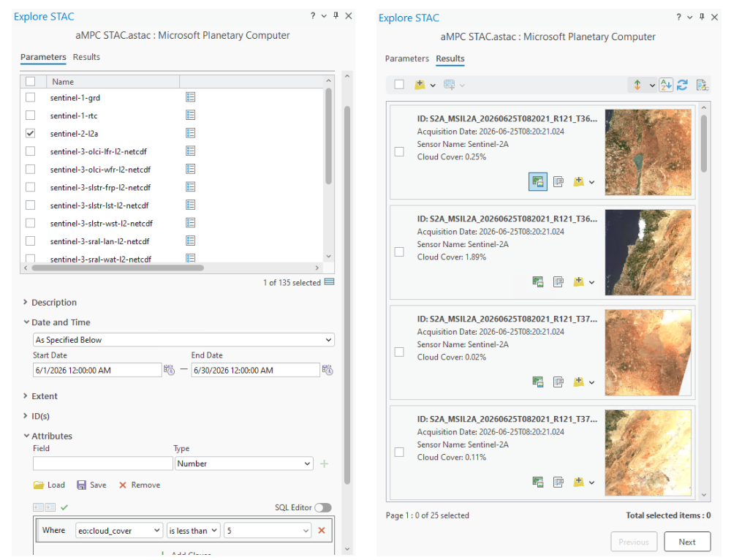Add selected results to map

[420, 85]
